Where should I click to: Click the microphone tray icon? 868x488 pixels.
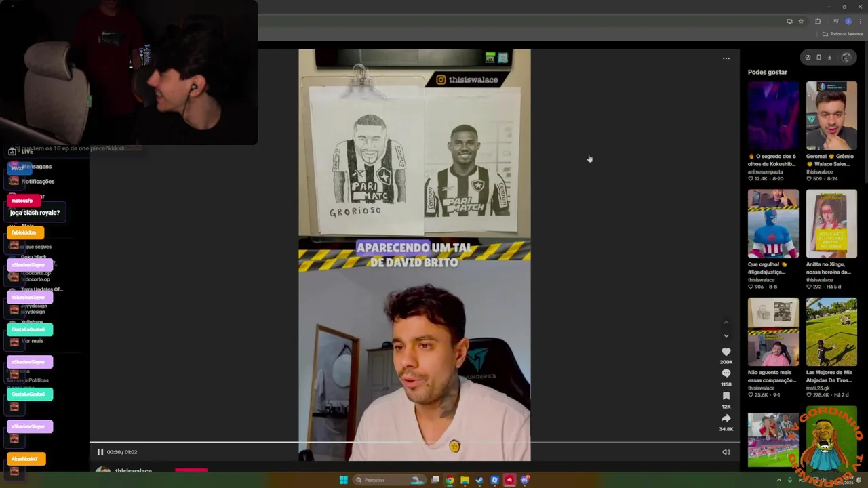pos(789,480)
